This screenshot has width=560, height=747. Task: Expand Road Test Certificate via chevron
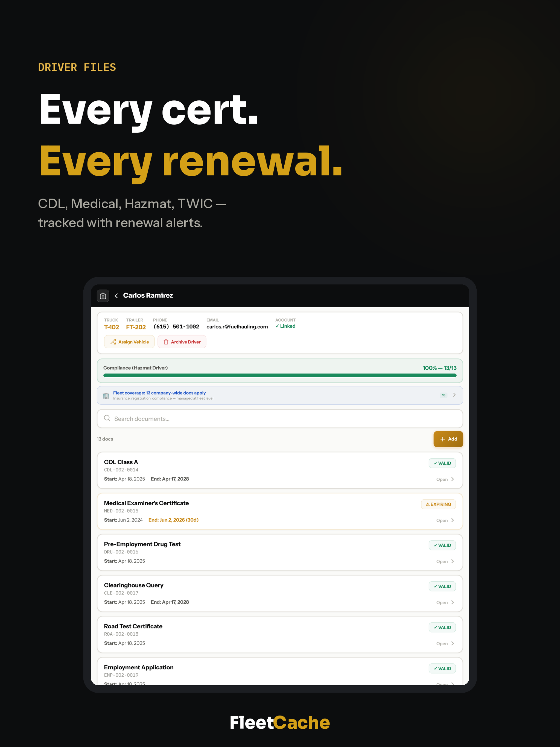[453, 644]
